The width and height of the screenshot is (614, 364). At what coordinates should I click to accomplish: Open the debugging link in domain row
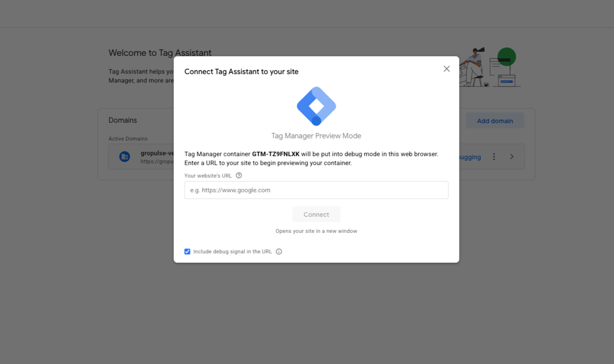tap(469, 157)
